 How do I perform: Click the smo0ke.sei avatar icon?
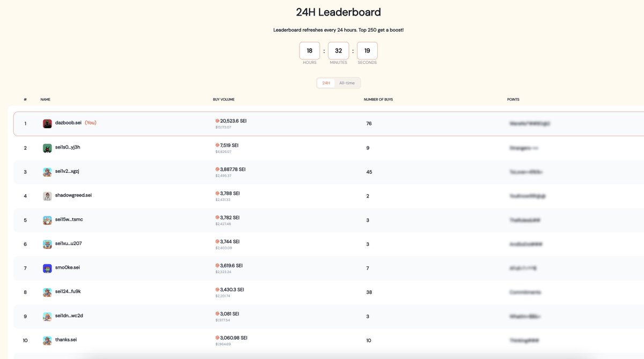[47, 268]
